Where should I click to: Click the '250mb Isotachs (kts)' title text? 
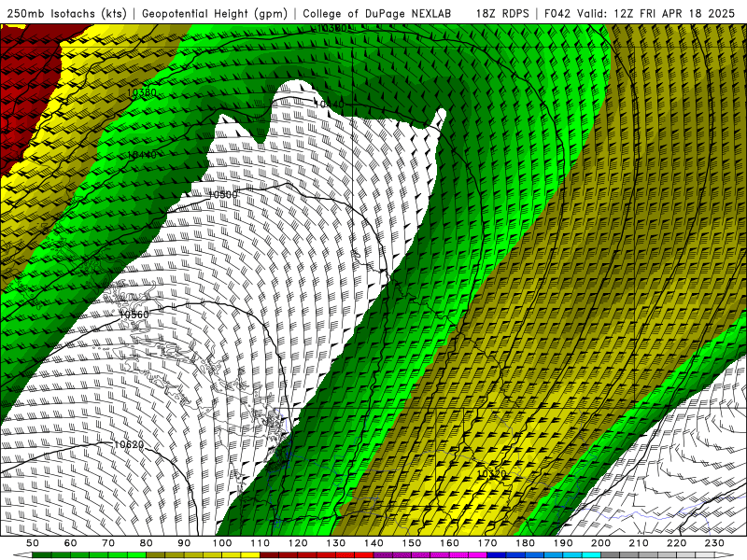point(66,13)
